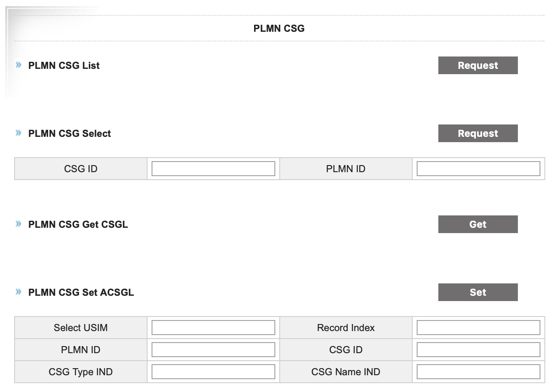Viewport: 555px width, 392px height.
Task: Focus the PLMN ID field under PLMN CSG Select
Action: tap(478, 169)
